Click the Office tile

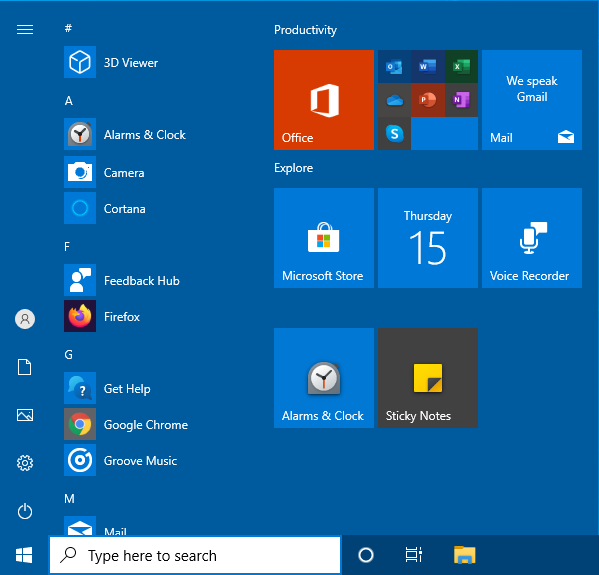pos(324,100)
